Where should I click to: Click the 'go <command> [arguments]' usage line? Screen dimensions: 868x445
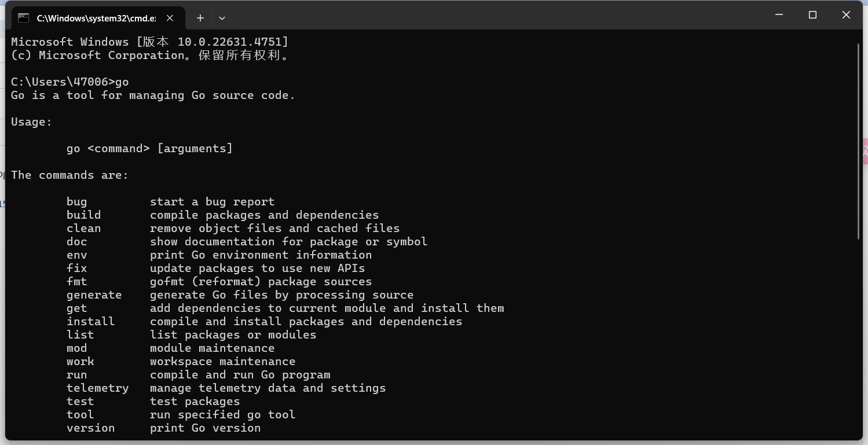[149, 149]
